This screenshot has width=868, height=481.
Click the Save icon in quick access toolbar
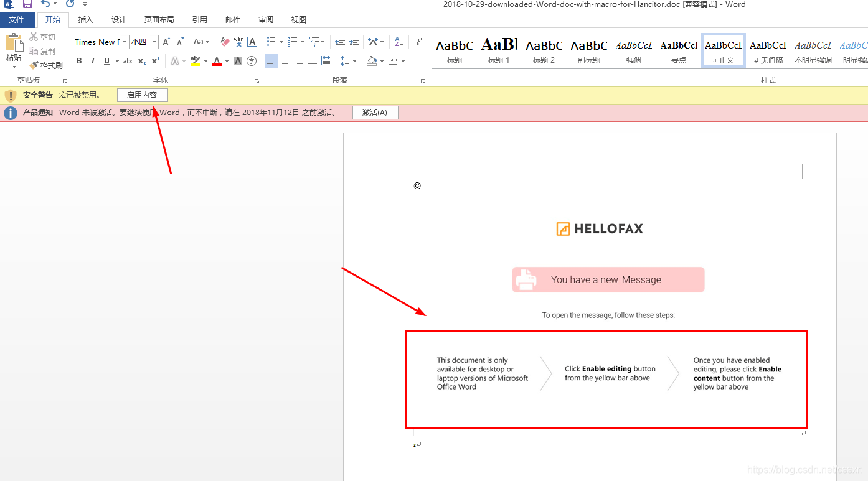pos(27,4)
